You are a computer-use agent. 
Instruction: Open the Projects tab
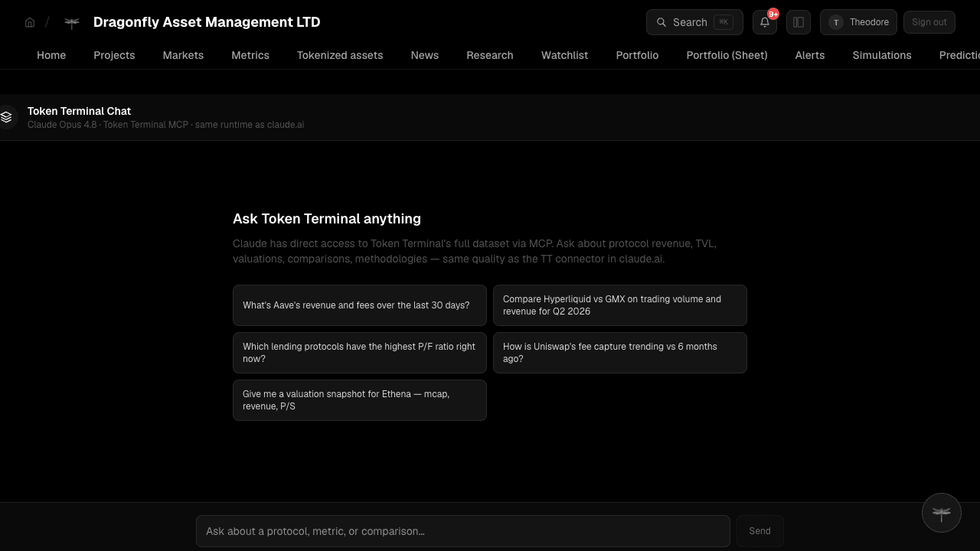[x=114, y=55]
